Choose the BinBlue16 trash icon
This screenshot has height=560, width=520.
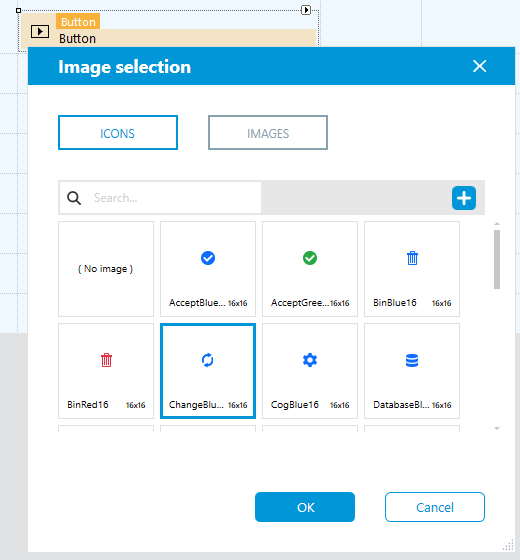(x=412, y=269)
